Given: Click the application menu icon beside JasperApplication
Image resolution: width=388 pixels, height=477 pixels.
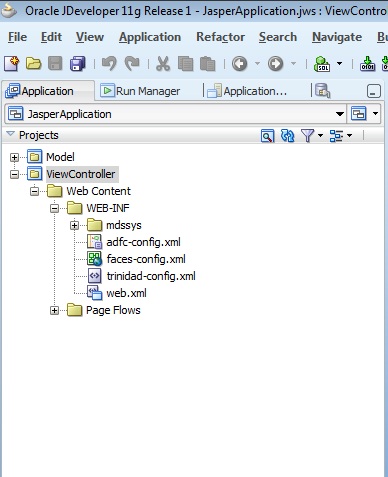Looking at the screenshot, I should [359, 114].
